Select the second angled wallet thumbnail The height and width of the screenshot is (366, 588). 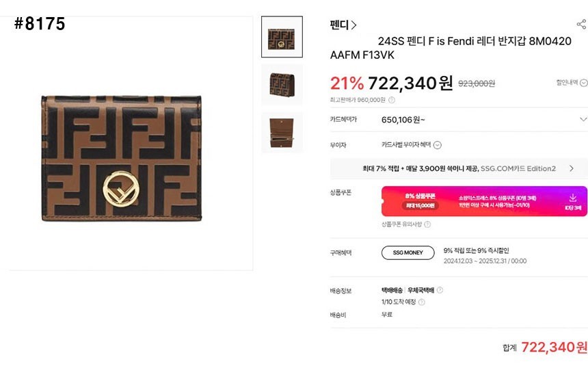click(282, 84)
